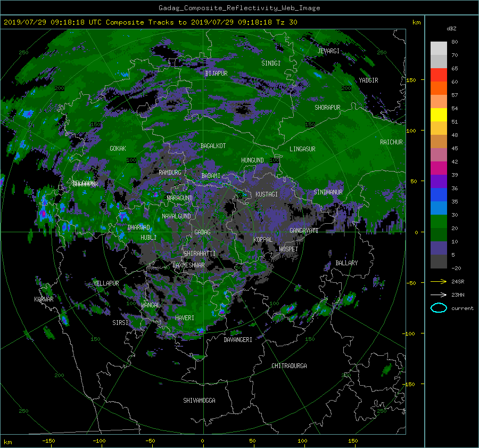The height and width of the screenshot is (448, 479).
Task: Click the SHIRAHATTI city label
Action: tap(200, 253)
